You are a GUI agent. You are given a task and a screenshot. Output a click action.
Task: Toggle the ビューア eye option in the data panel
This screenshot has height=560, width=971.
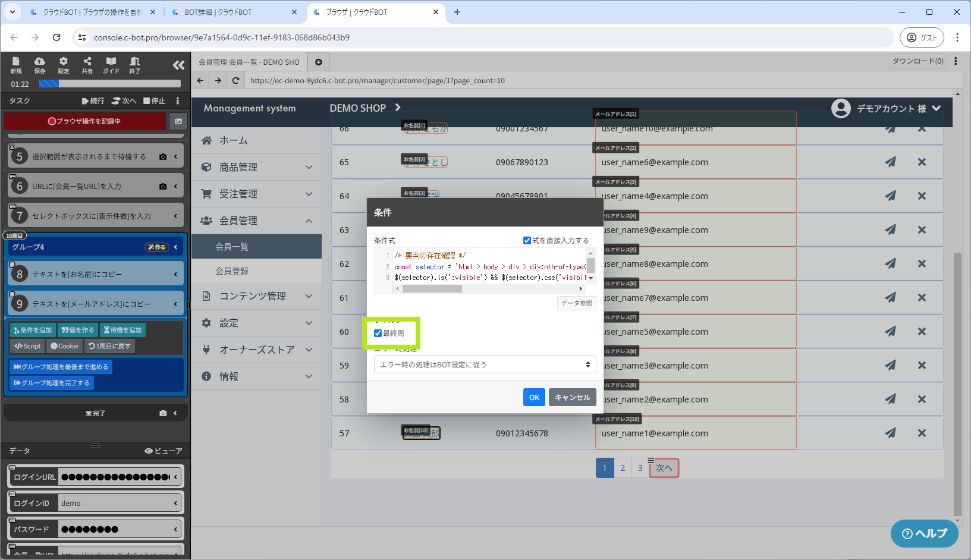tap(164, 451)
